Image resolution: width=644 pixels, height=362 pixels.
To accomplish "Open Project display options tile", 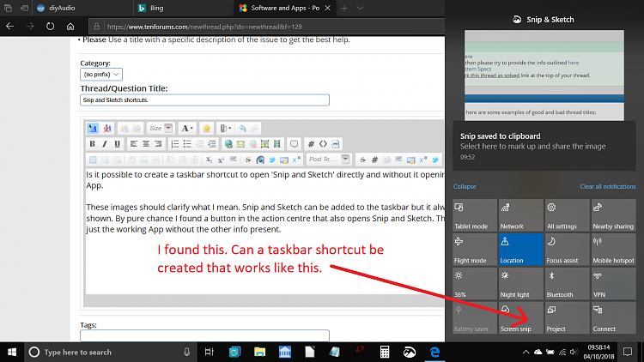I will 568,317.
